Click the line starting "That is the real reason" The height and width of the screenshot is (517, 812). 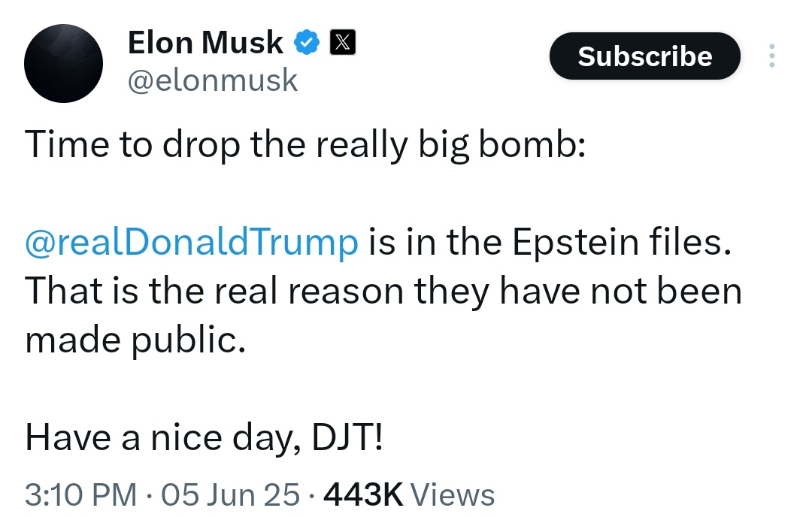[x=383, y=292]
